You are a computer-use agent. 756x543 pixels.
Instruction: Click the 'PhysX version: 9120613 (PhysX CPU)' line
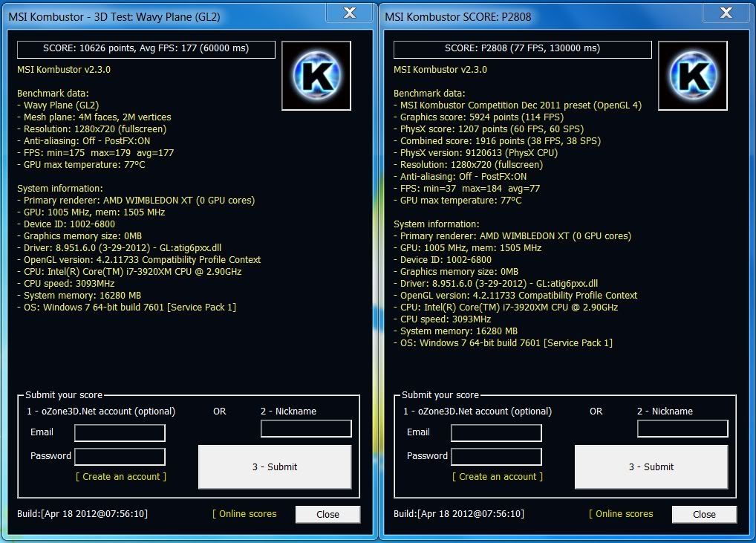(x=476, y=153)
